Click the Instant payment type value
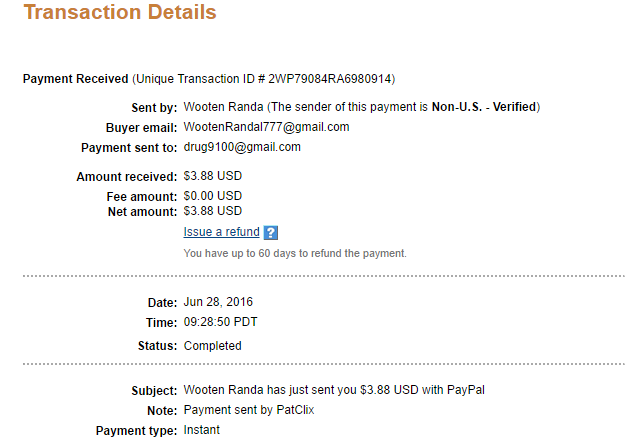Viewport: 636px width, 448px height. click(202, 430)
